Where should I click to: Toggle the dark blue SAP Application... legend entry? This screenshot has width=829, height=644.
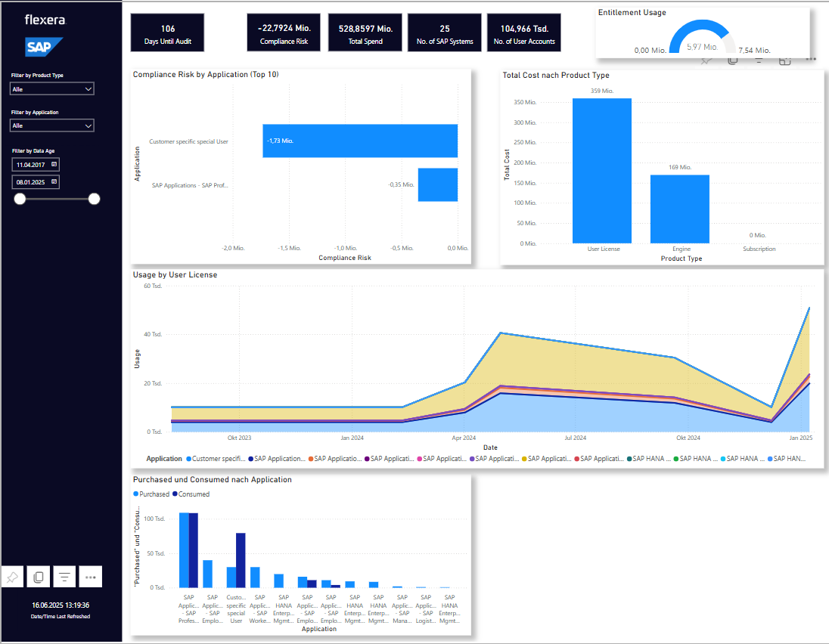[x=277, y=459]
